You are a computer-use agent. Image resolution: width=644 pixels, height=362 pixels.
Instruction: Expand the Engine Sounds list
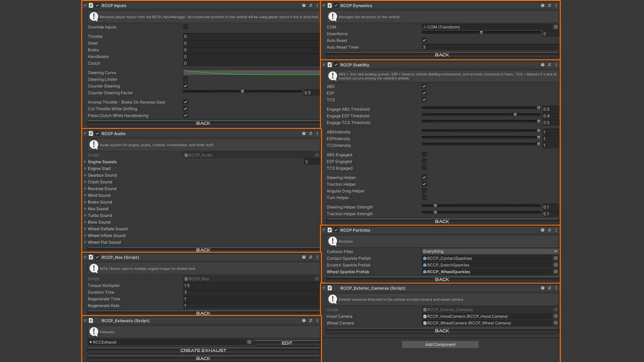point(85,162)
